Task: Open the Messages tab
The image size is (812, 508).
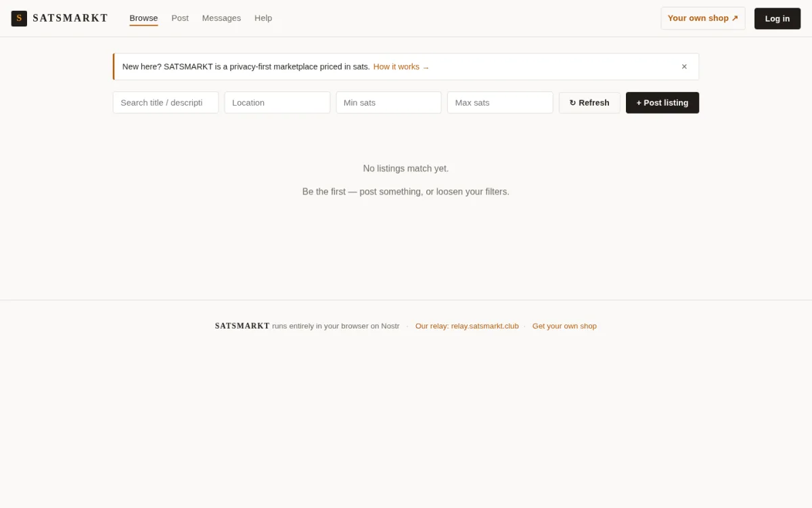Action: tap(221, 18)
